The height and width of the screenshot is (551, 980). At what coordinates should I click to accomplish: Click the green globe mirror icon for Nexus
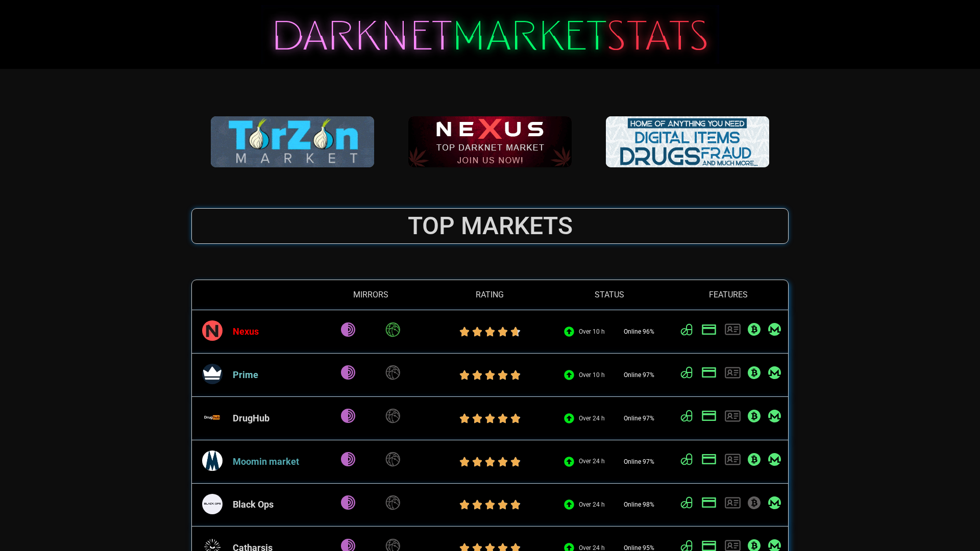tap(393, 330)
